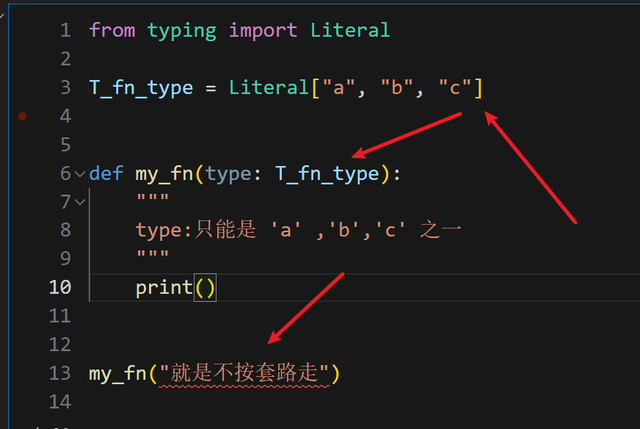Click the T_fn_type variable on line 3
The image size is (640, 429).
click(x=140, y=87)
